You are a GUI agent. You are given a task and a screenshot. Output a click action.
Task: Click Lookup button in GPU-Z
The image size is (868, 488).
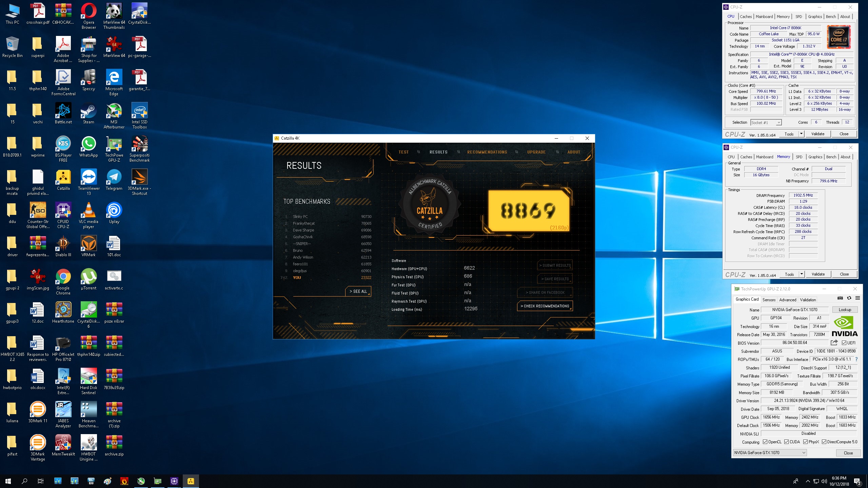[845, 310]
